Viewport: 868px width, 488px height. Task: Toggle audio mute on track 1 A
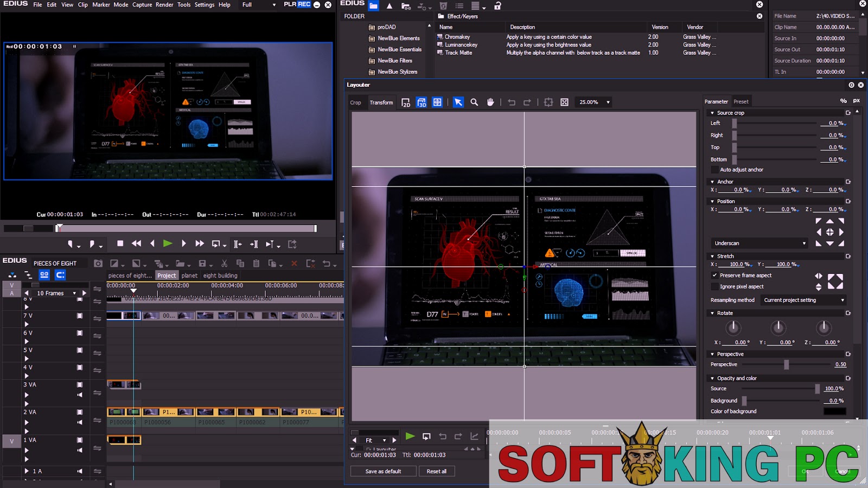tap(80, 471)
